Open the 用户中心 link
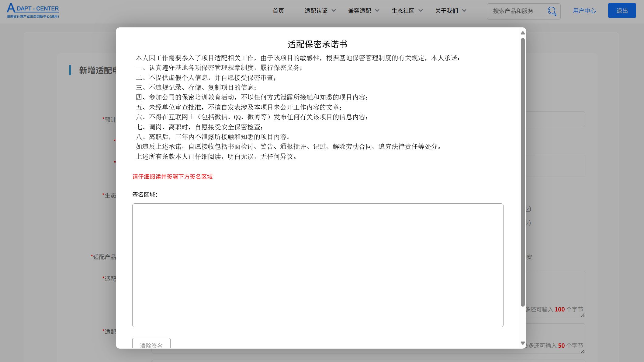 click(584, 11)
